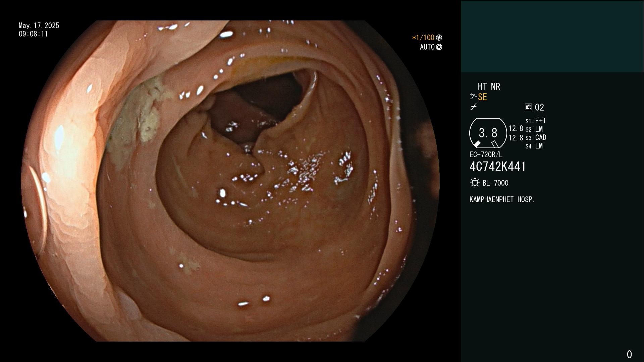The width and height of the screenshot is (644, 362).
Task: Click the lower 12.8 diameter value
Action: (x=516, y=137)
